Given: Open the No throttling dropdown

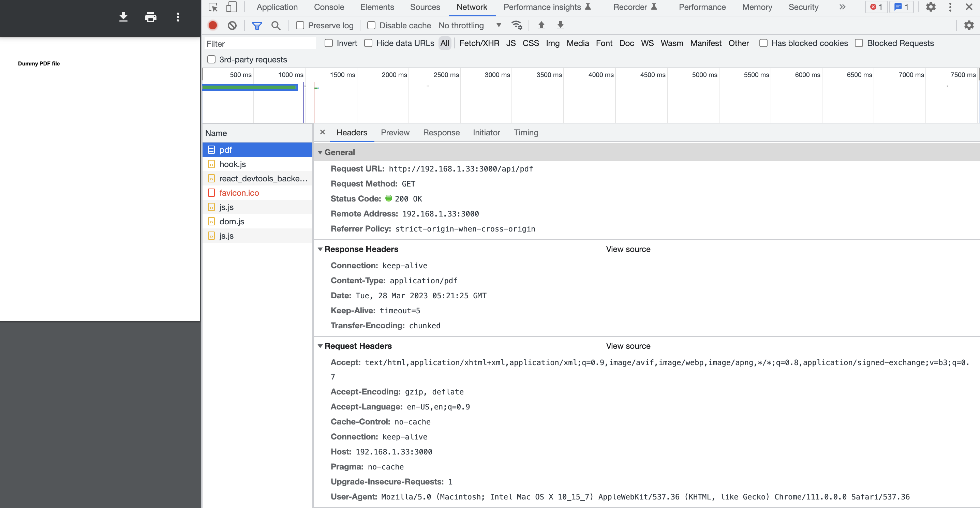Looking at the screenshot, I should tap(470, 26).
